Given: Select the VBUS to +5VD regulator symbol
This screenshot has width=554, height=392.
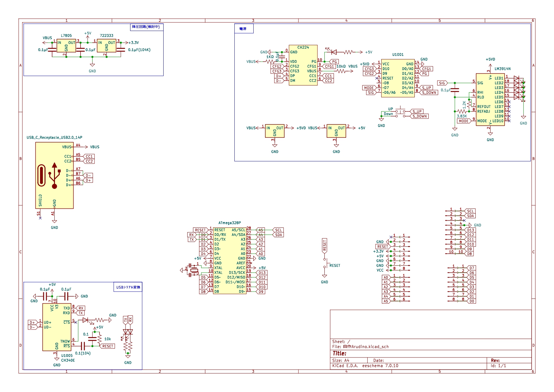Looking at the screenshot, I should point(274,131).
